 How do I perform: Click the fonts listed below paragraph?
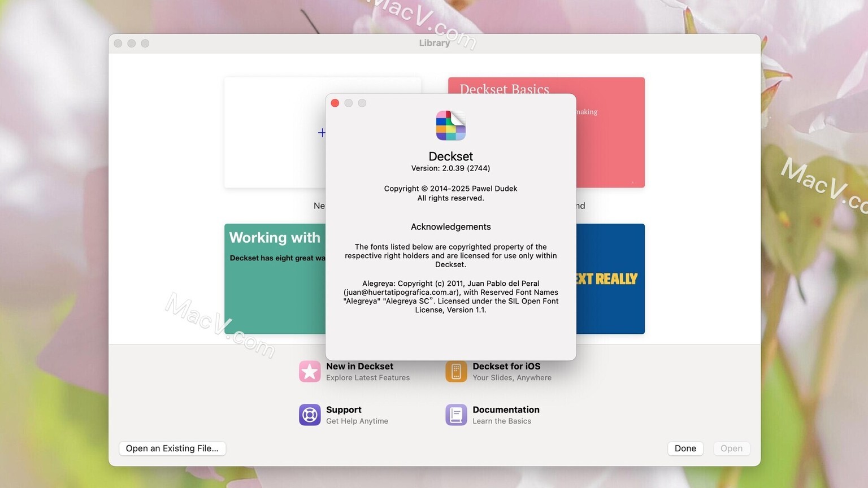click(x=451, y=255)
